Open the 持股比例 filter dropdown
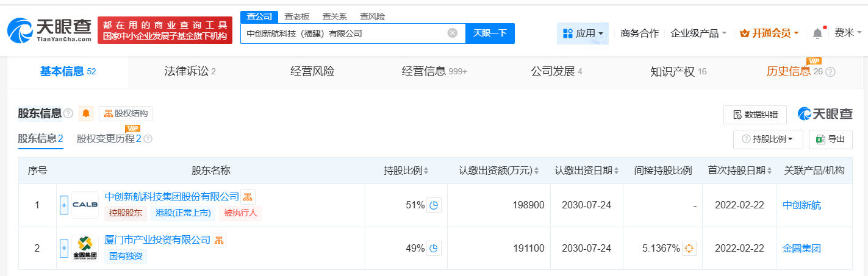Viewport: 868px width, 276px height. click(768, 139)
